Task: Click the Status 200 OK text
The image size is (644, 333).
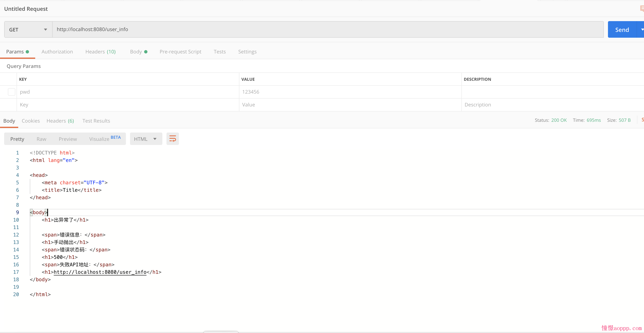Action: pos(551,120)
